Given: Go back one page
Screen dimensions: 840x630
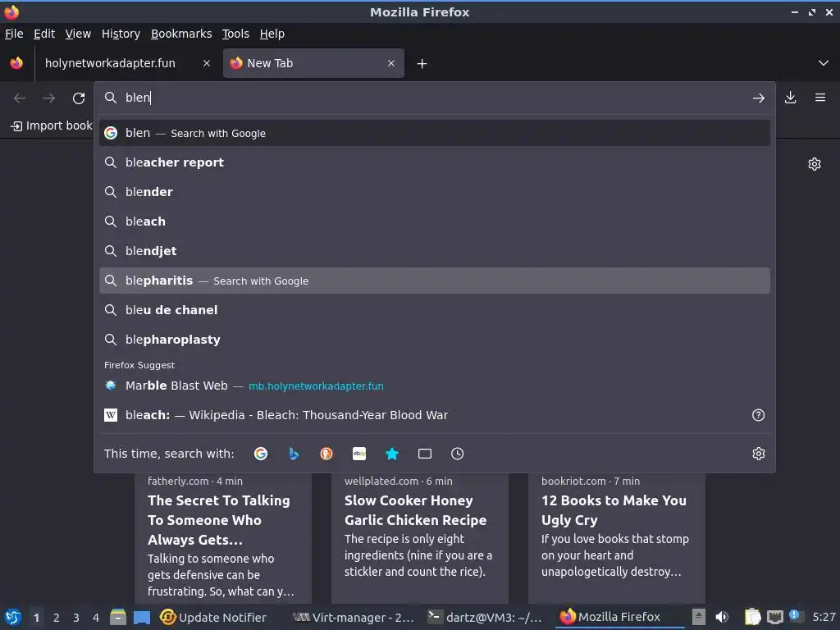Looking at the screenshot, I should coord(20,98).
